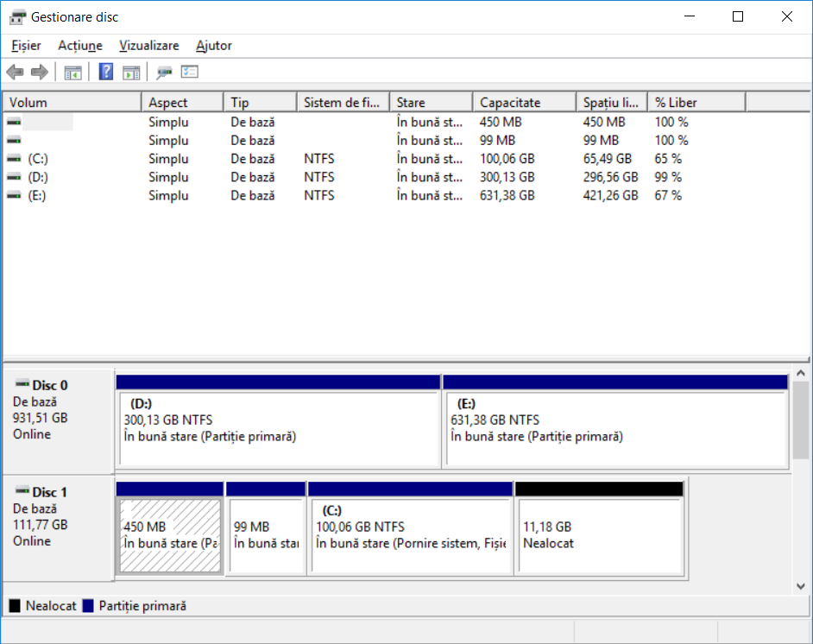The height and width of the screenshot is (644, 813).
Task: Select the (D:) 300,13 GB partition block
Action: [x=279, y=421]
